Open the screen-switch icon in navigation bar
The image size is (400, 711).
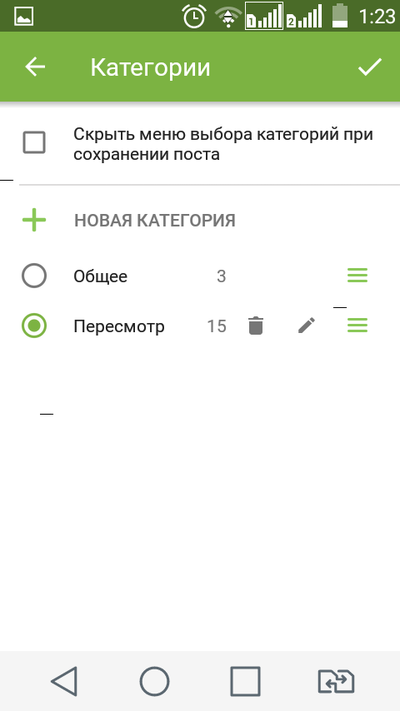(336, 681)
